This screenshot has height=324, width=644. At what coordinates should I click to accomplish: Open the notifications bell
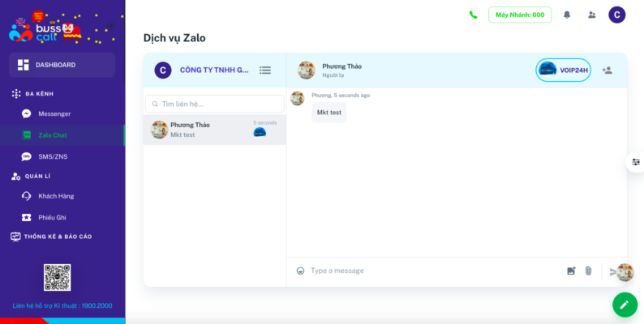(567, 15)
